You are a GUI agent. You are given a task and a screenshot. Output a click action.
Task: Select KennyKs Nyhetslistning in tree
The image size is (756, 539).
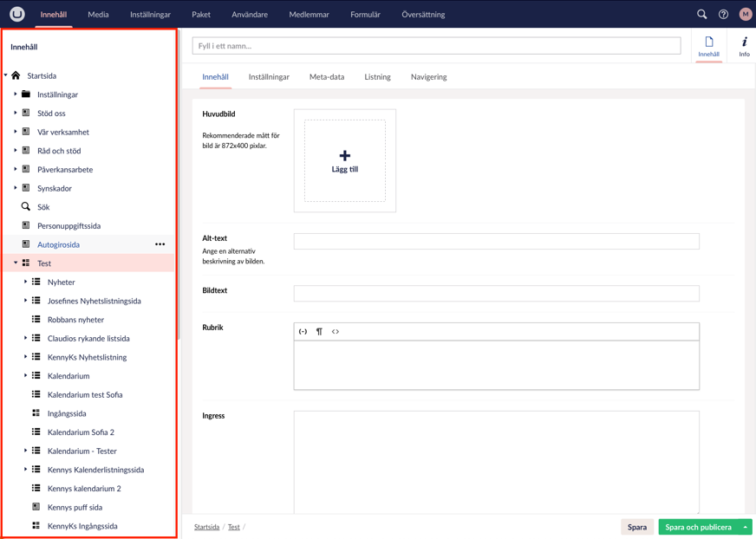pyautogui.click(x=88, y=357)
